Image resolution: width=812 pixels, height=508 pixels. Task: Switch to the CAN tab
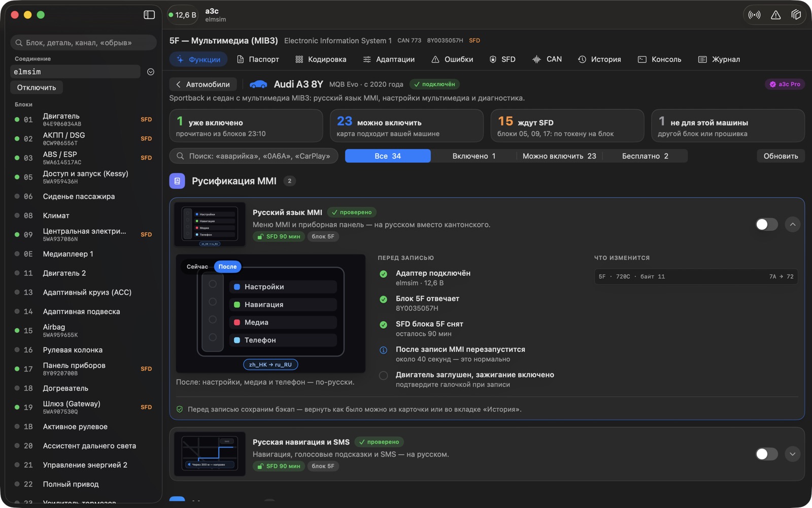[547, 59]
